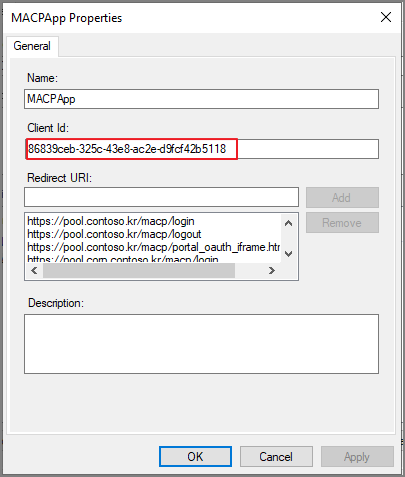Click the URI list scroll up arrow
The width and height of the screenshot is (405, 477).
289,223
